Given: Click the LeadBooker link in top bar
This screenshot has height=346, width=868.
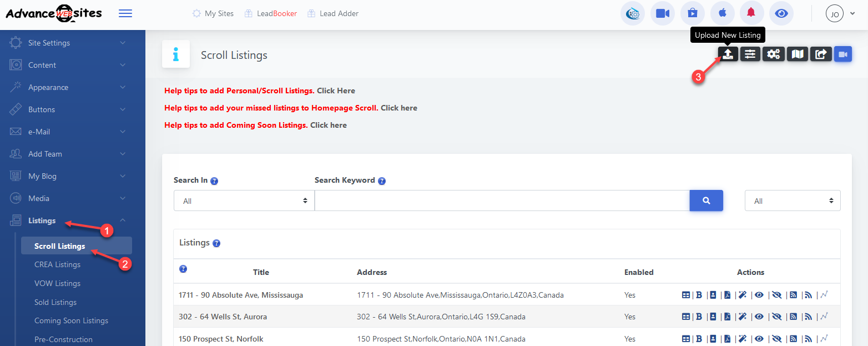Looking at the screenshot, I should [x=276, y=13].
